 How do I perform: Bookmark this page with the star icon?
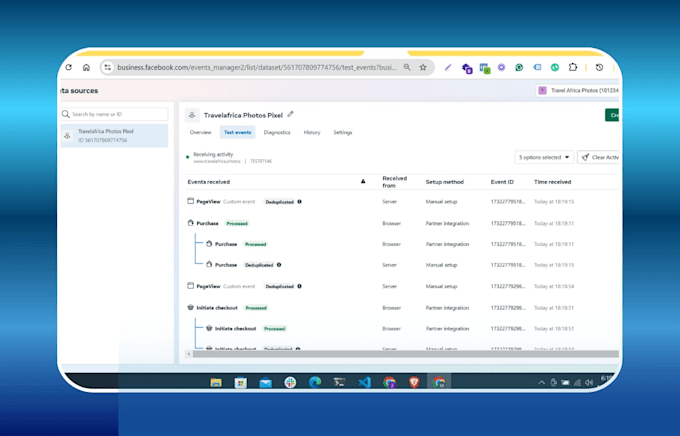(423, 67)
